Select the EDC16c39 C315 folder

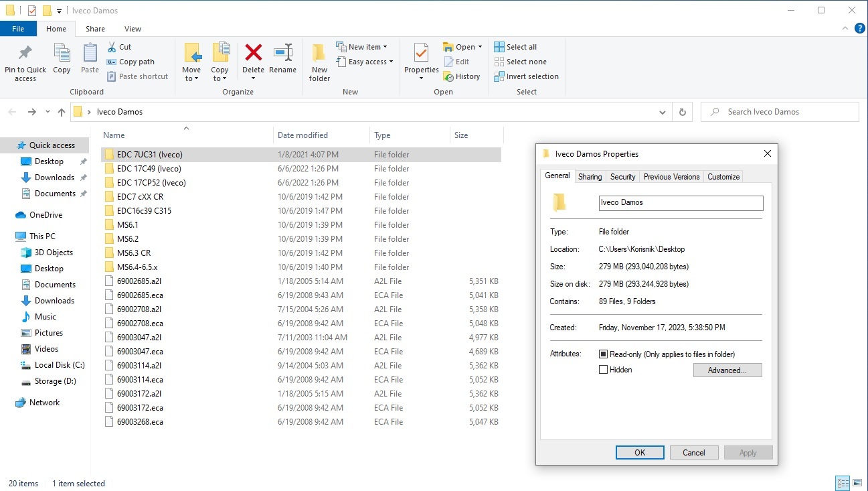pos(300,211)
